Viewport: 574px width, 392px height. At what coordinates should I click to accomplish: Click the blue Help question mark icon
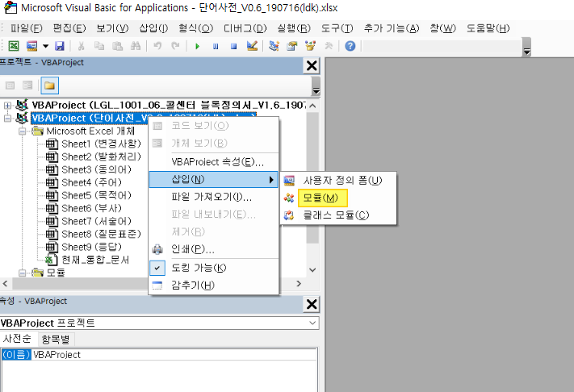pyautogui.click(x=350, y=46)
